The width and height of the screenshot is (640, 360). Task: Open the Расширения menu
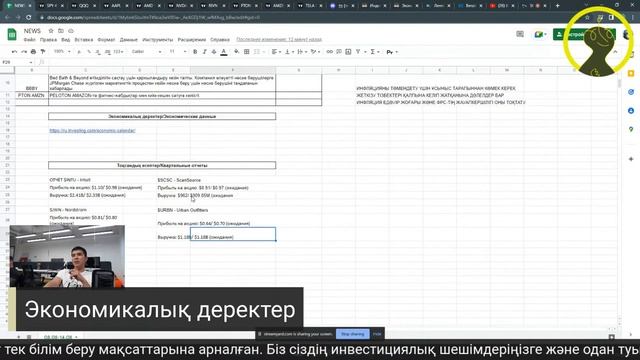pyautogui.click(x=192, y=40)
